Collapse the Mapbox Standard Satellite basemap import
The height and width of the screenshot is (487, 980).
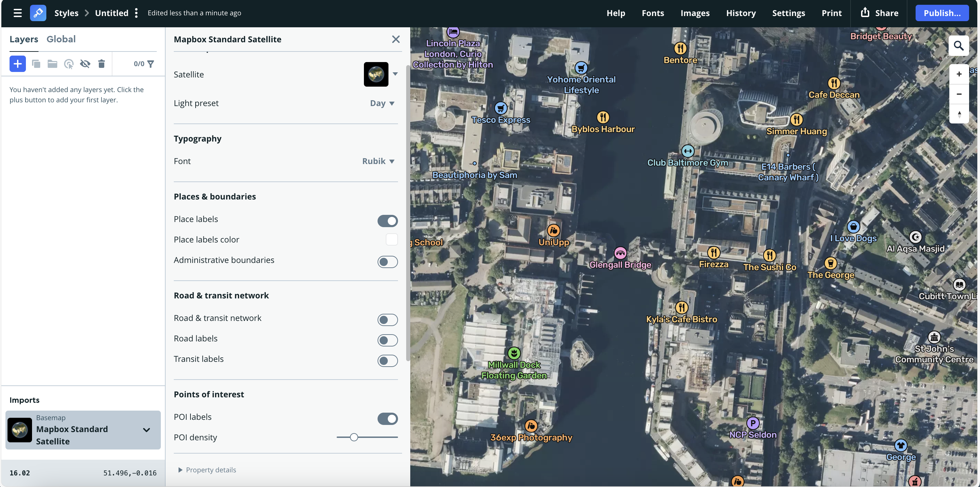[146, 430]
